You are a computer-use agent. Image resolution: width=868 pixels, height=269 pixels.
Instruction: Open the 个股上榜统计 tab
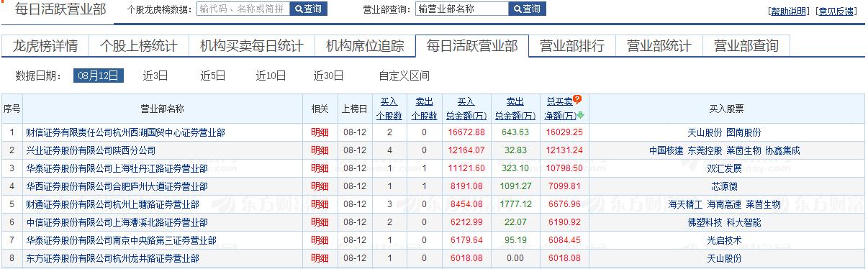click(x=139, y=46)
